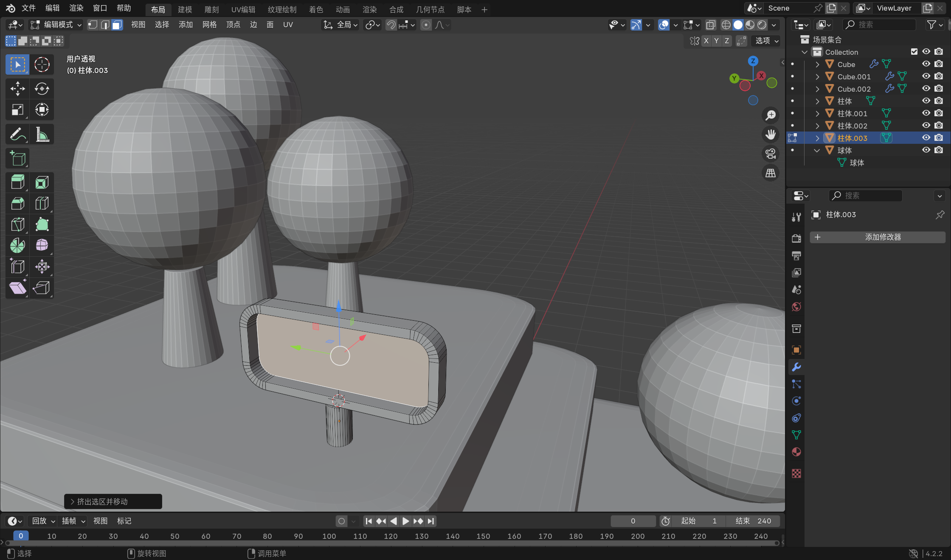Screen dimensions: 951x560
Task: Click the Knife tool icon
Action: pos(17,224)
